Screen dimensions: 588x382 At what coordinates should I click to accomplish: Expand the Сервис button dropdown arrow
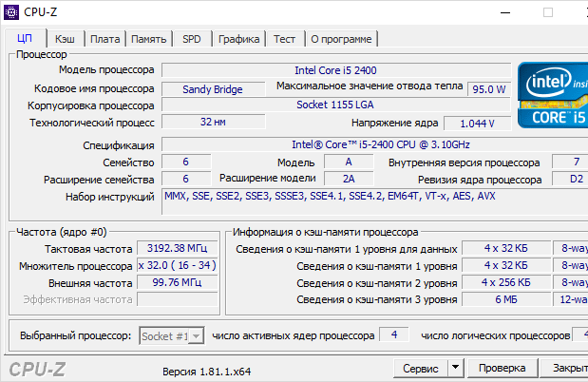455,368
